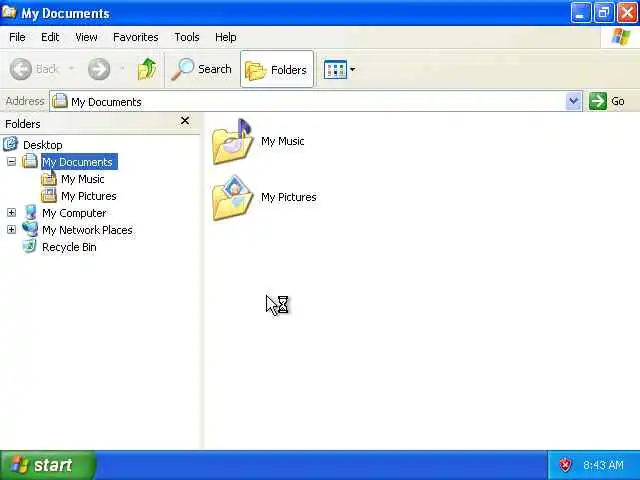Expand the My Computer tree node

point(11,213)
